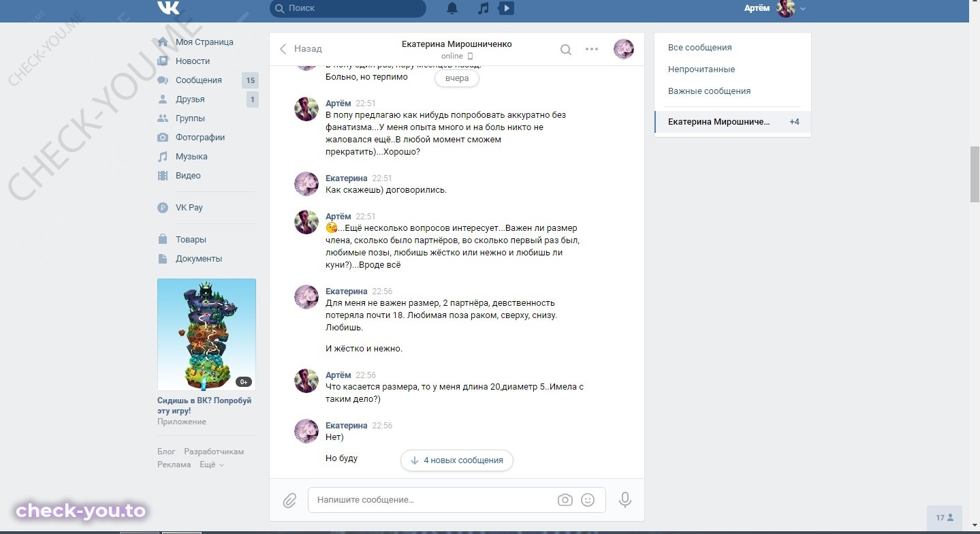
Task: Select Екатерина Мирошниче… conversation tab
Action: [733, 122]
